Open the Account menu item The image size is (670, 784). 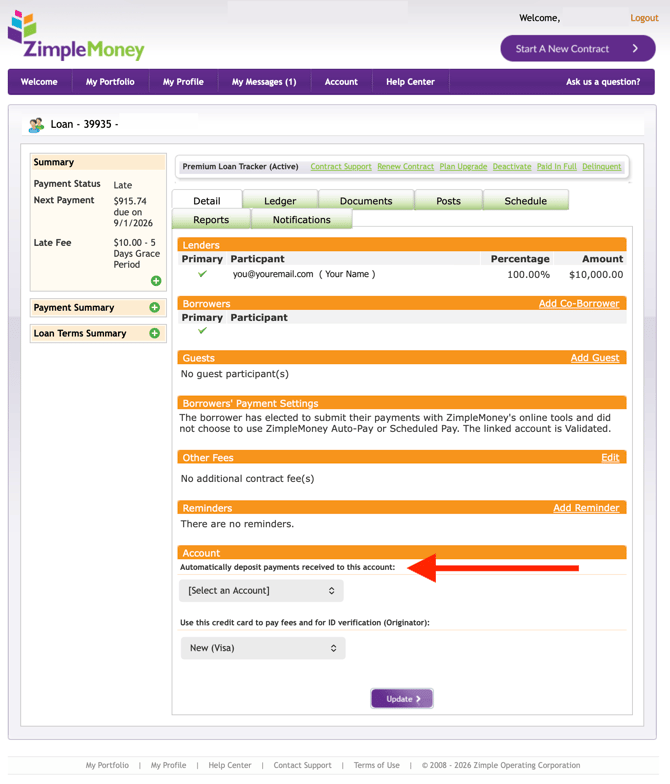pos(341,82)
